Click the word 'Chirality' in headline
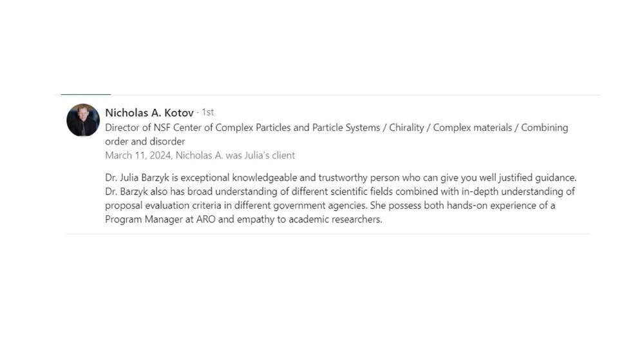 (x=407, y=128)
